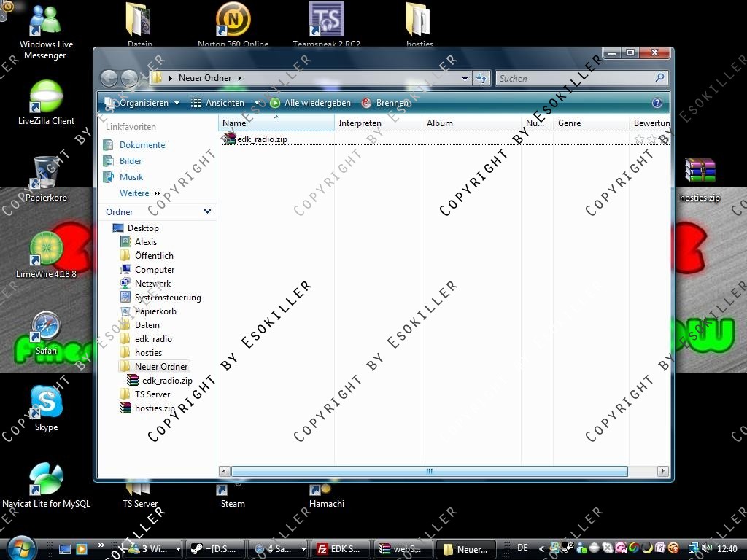The image size is (747, 560).
Task: Open the LimeWire 4.18.8 desktop icon
Action: tap(46, 250)
